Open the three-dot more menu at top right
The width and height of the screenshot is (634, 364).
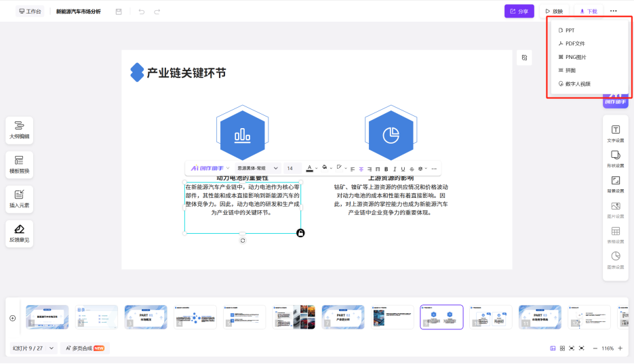point(614,12)
